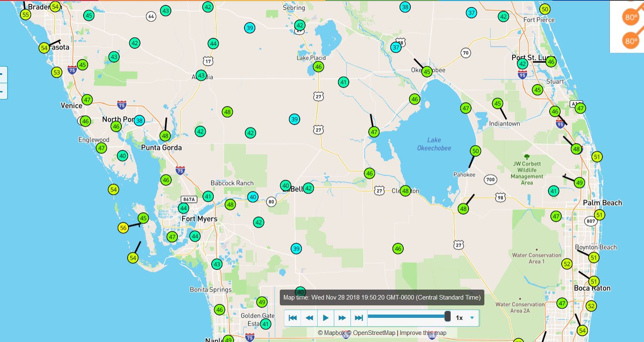This screenshot has height=342, width=644.
Task: Select the 55° station near Bradenton
Action: pyautogui.click(x=26, y=15)
